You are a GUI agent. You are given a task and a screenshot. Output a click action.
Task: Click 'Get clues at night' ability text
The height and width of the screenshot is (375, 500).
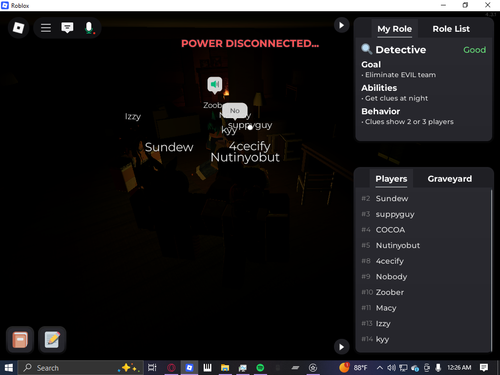coord(396,98)
